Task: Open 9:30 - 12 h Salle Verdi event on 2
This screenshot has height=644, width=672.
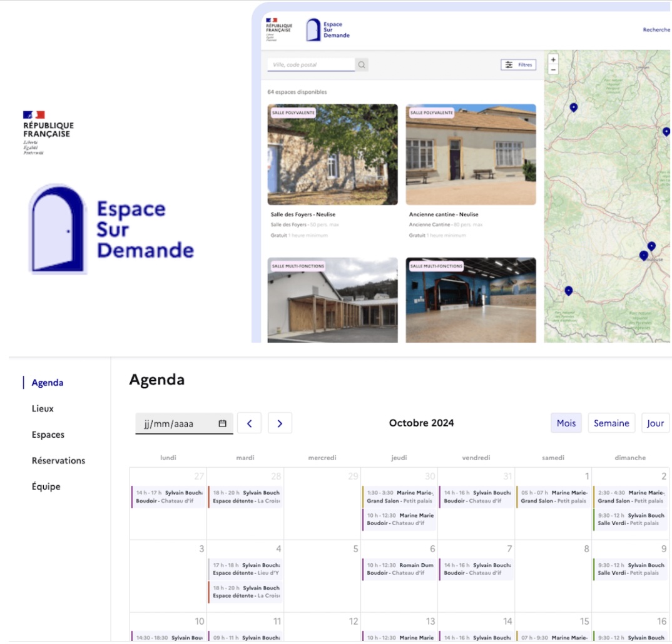Action: tap(630, 520)
